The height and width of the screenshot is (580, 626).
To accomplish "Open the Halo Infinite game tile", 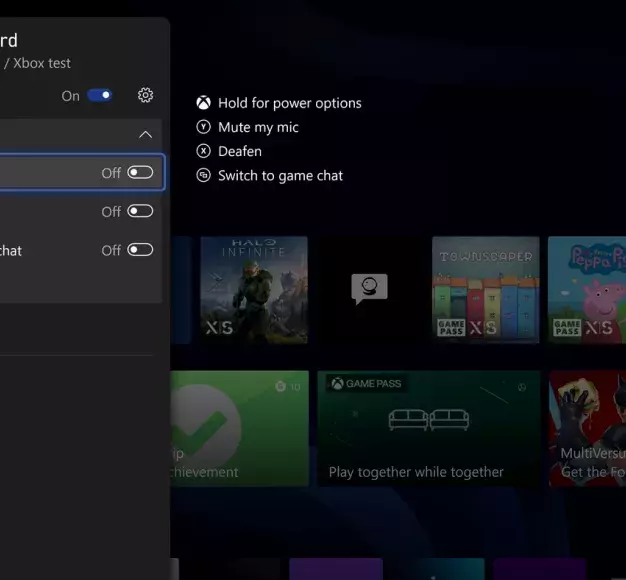I will (x=254, y=290).
